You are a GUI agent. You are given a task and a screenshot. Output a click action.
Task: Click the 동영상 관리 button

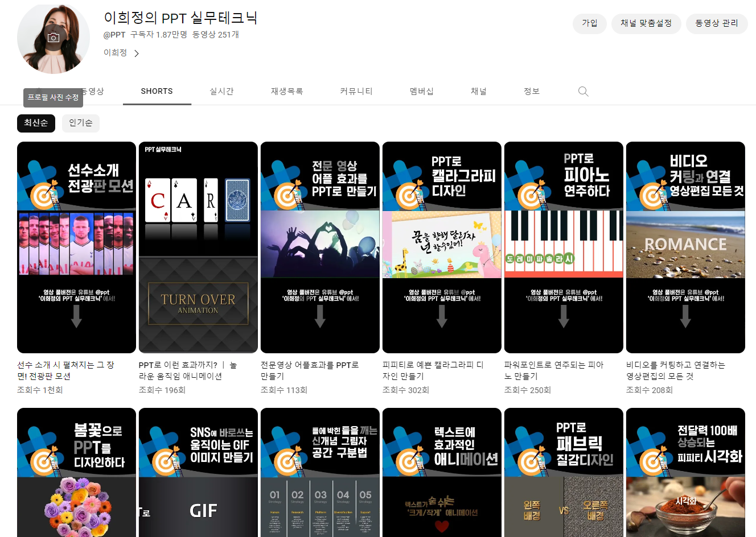click(717, 24)
